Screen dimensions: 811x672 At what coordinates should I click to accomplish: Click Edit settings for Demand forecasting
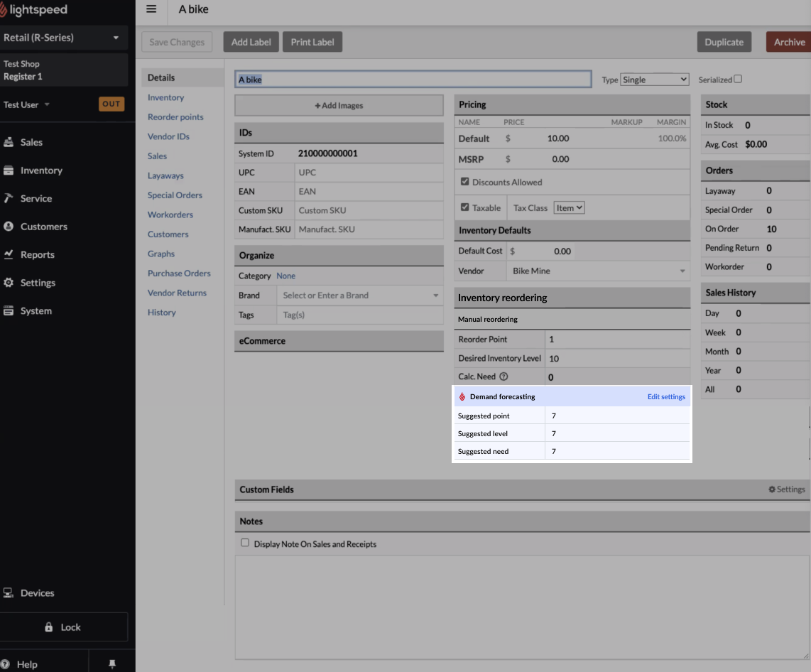pyautogui.click(x=665, y=396)
